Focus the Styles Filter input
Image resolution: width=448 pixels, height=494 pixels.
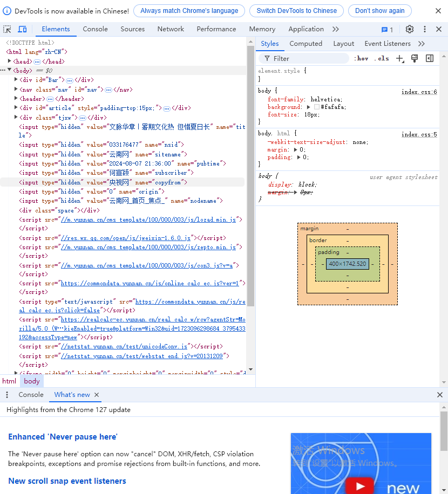pyautogui.click(x=304, y=58)
